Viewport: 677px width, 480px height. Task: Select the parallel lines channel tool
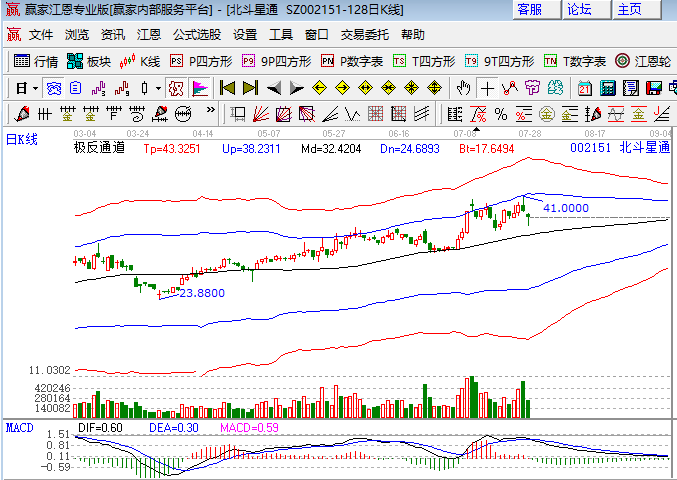point(422,114)
